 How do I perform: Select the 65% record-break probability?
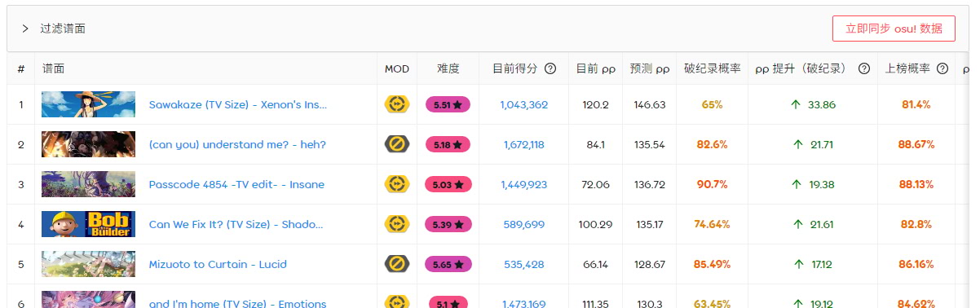click(x=712, y=104)
